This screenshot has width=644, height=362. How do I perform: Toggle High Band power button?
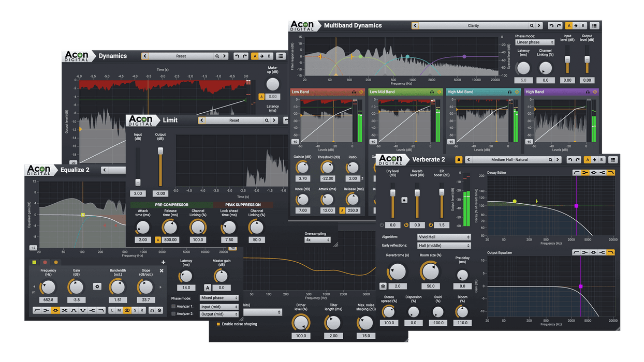595,92
